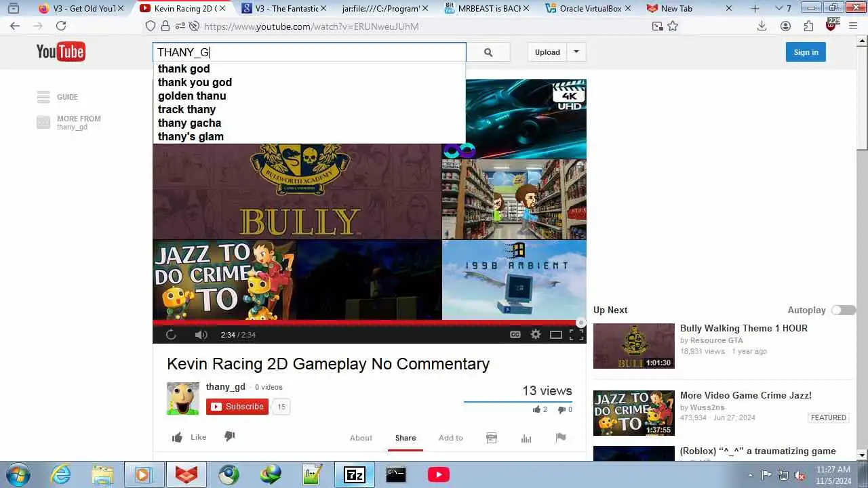The image size is (868, 488).
Task: Click the report flag icon
Action: [561, 437]
